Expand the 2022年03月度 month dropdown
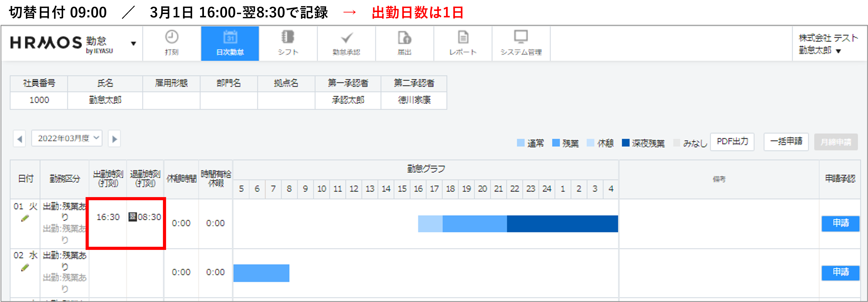 pyautogui.click(x=67, y=138)
